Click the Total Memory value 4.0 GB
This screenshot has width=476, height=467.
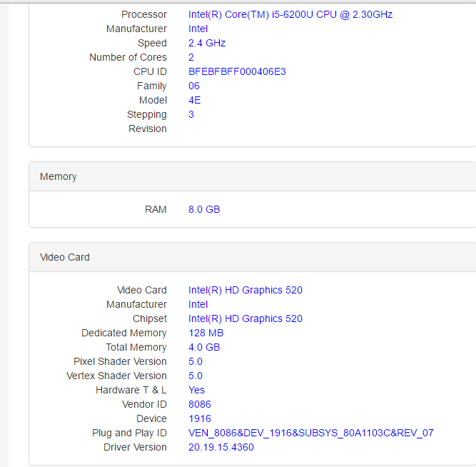(x=204, y=347)
